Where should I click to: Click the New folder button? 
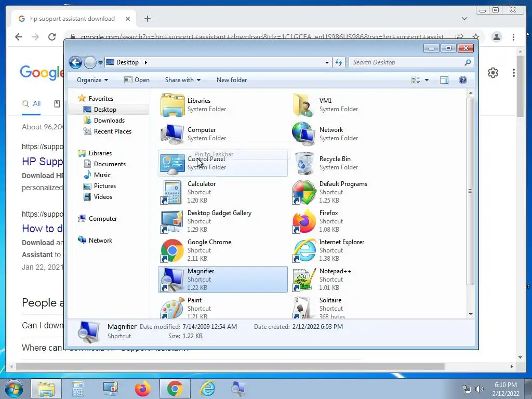tap(232, 80)
